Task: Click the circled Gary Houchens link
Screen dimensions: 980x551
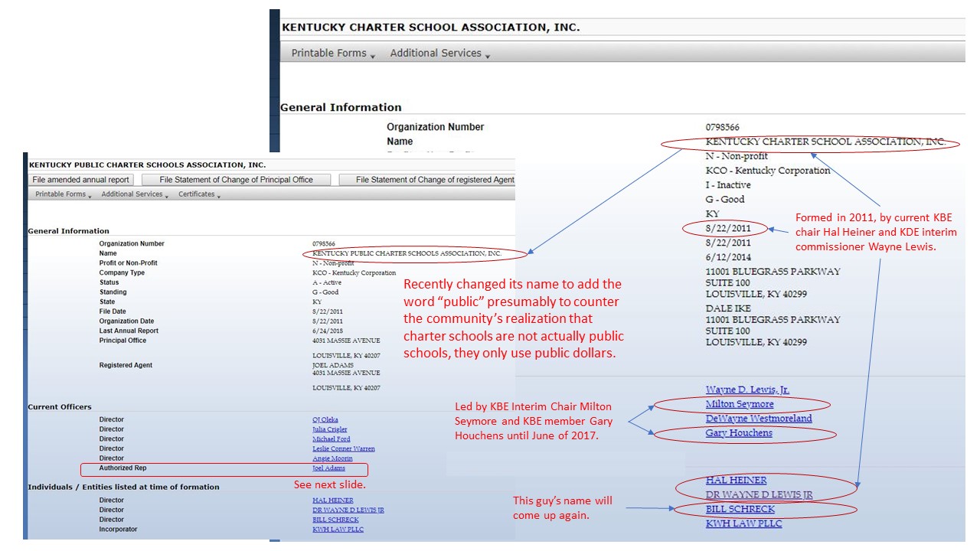Action: (739, 433)
